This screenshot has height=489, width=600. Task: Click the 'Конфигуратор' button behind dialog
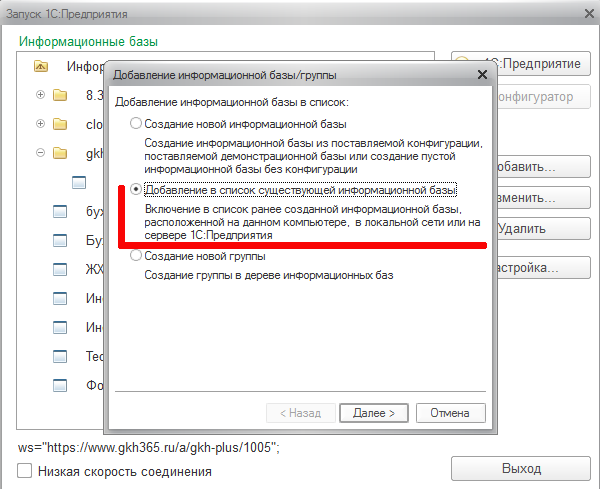543,97
